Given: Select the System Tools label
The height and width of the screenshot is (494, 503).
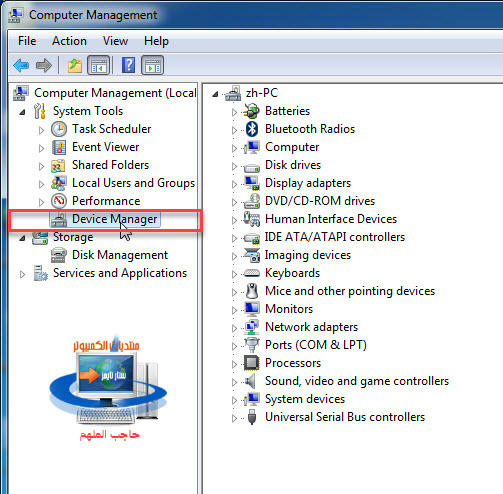Looking at the screenshot, I should pos(88,111).
